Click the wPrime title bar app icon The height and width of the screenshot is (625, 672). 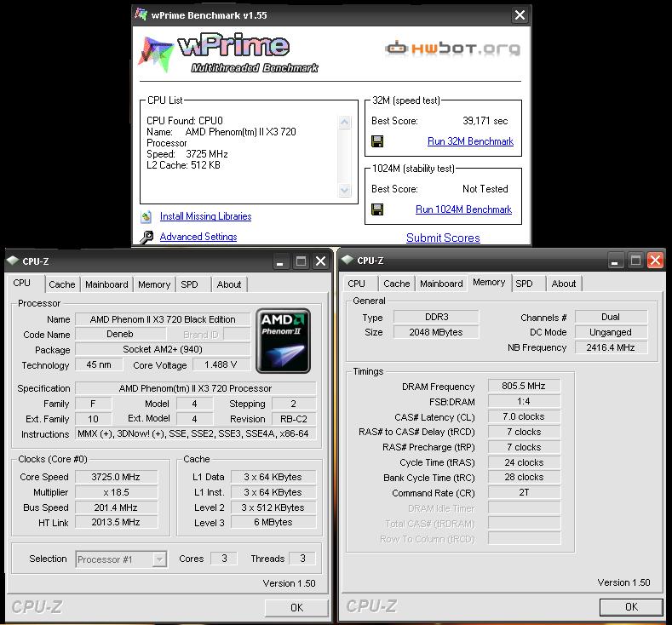point(141,14)
